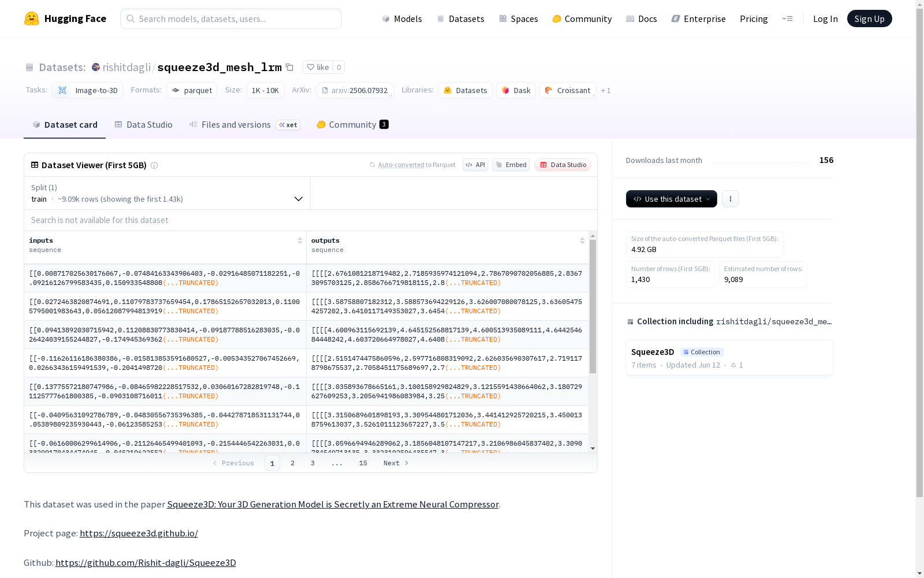Go to page 2 of rows
This screenshot has height=578, width=924.
point(293,463)
